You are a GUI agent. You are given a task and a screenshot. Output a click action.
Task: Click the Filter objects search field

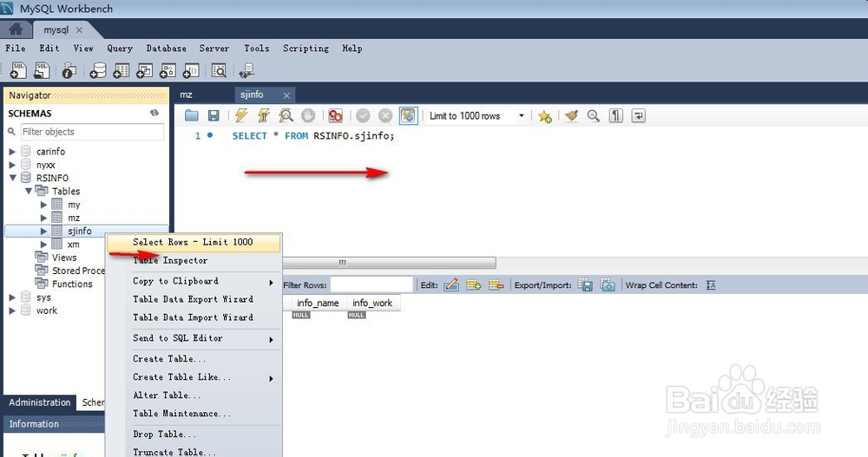(x=92, y=132)
